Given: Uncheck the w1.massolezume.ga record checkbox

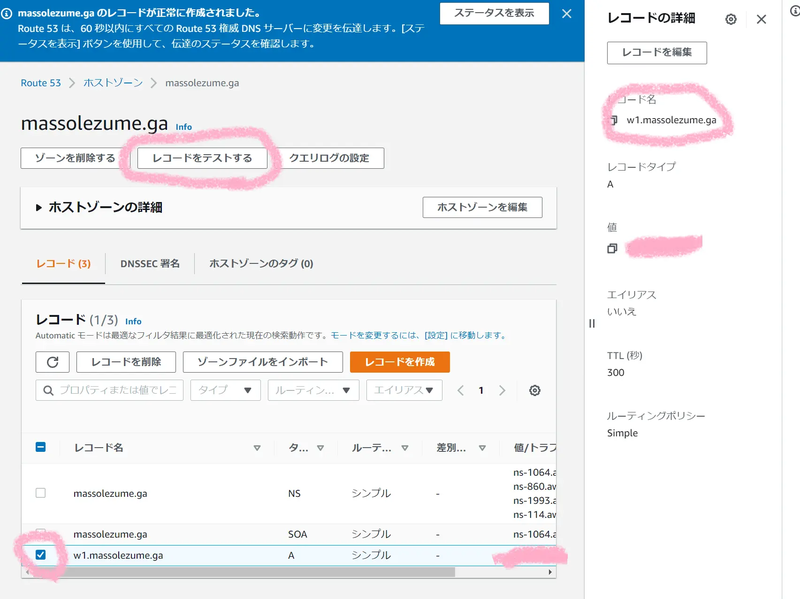Looking at the screenshot, I should [41, 555].
